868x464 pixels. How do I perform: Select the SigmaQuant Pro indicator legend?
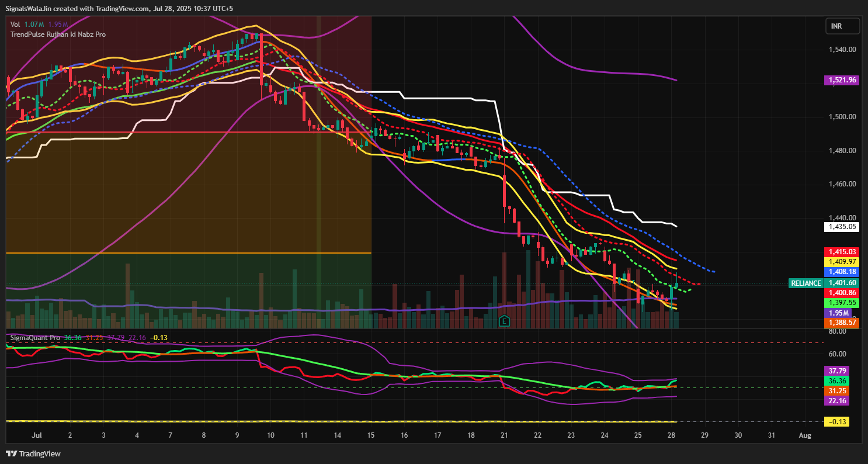36,338
